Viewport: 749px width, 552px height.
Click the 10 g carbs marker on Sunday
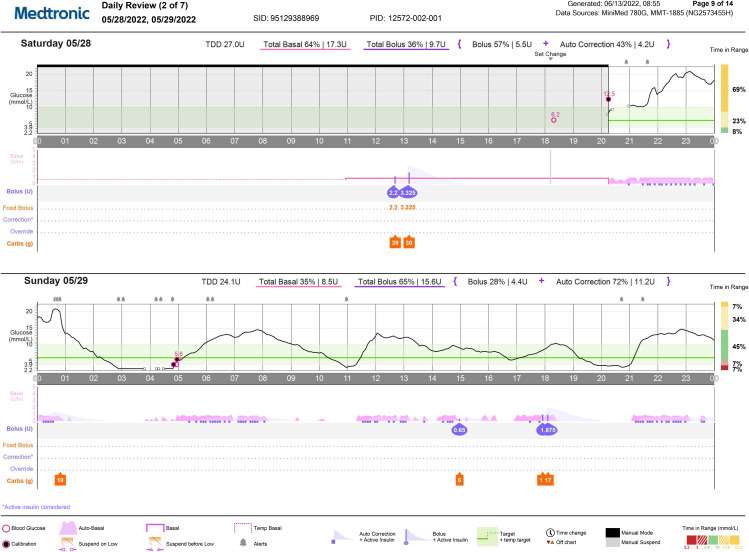(x=60, y=480)
